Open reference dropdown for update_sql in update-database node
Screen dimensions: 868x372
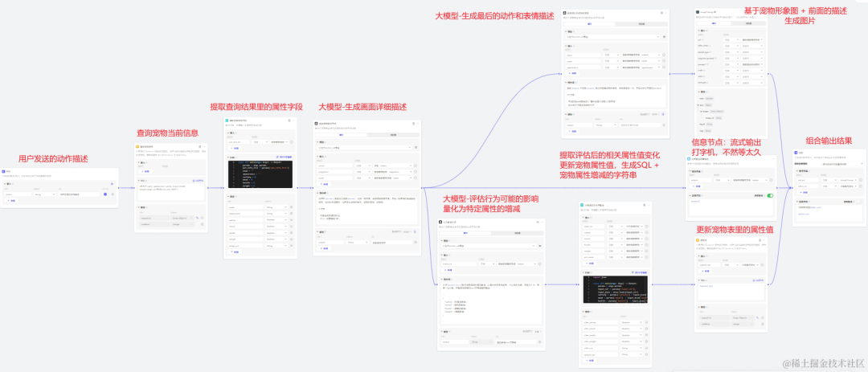click(x=750, y=265)
